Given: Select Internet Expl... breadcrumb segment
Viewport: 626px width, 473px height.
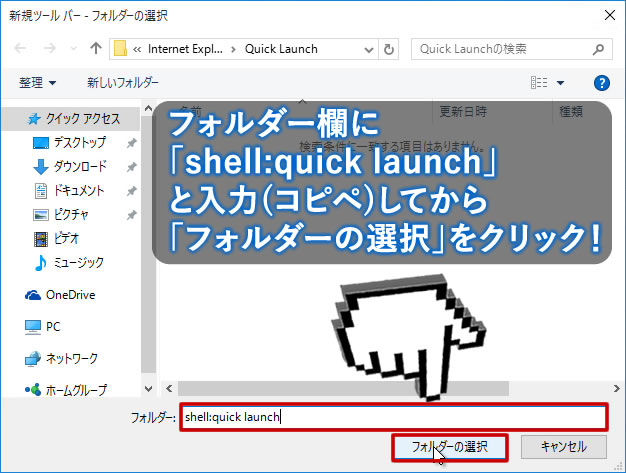Looking at the screenshot, I should pos(185,49).
